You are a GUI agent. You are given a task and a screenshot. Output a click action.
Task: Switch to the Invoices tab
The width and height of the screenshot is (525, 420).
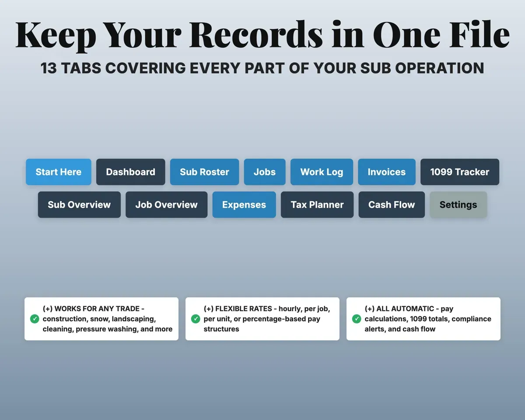point(387,172)
